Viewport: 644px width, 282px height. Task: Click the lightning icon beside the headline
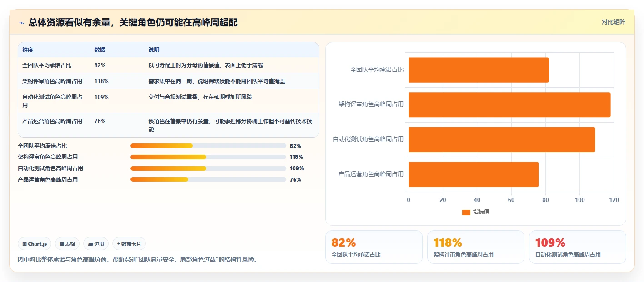[21, 23]
